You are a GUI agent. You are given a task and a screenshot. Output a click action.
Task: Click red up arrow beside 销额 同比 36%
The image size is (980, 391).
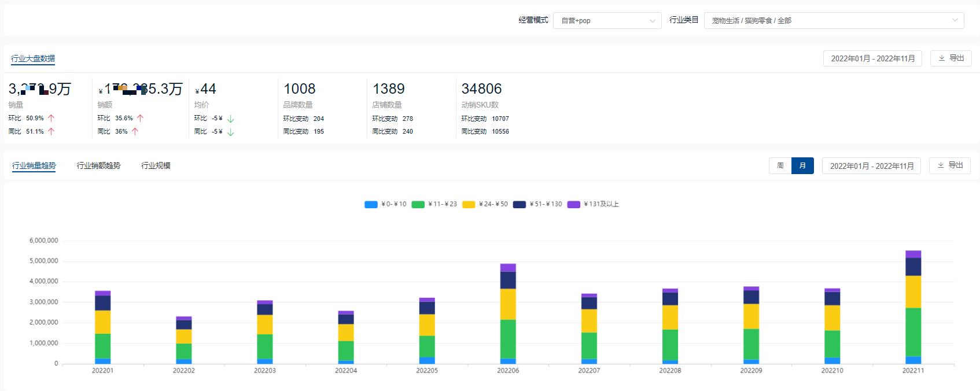(x=135, y=131)
